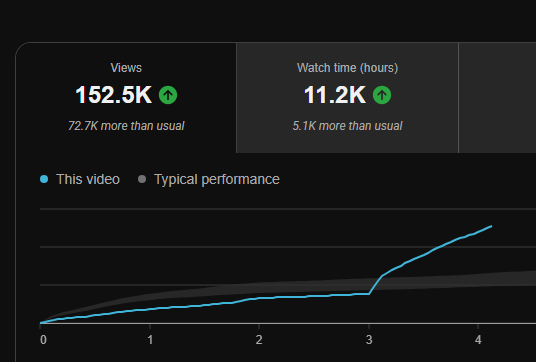Select the Views metric tab
This screenshot has height=362, width=536.
click(x=126, y=98)
